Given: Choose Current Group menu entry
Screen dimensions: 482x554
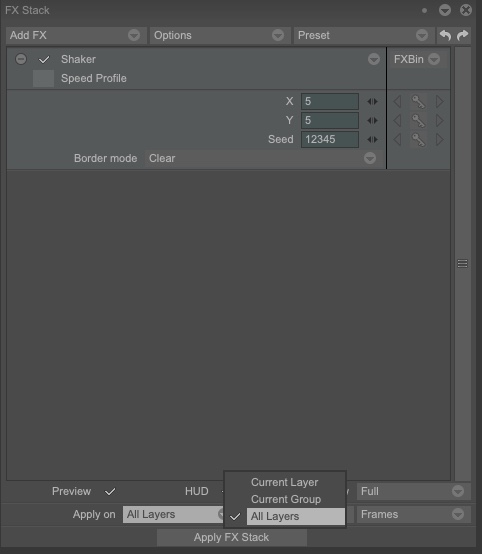Looking at the screenshot, I should (x=286, y=499).
